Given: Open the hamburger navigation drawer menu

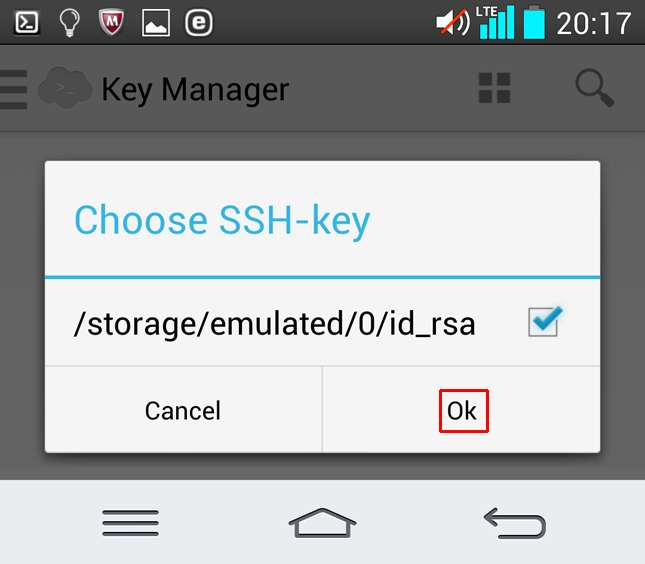Looking at the screenshot, I should point(13,89).
